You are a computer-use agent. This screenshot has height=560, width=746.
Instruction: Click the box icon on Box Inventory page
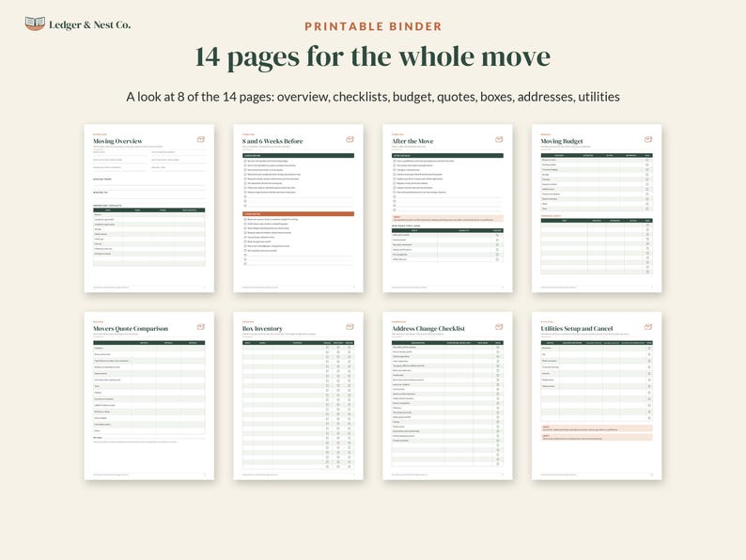[x=350, y=326]
